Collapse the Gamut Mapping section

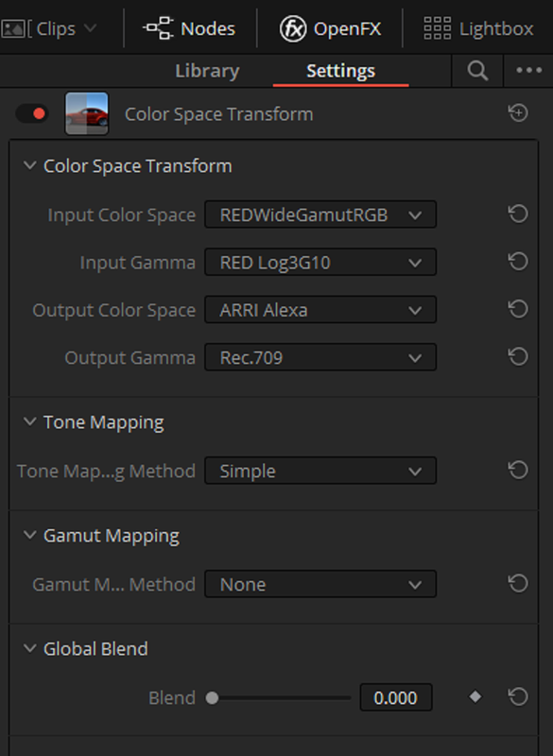30,535
